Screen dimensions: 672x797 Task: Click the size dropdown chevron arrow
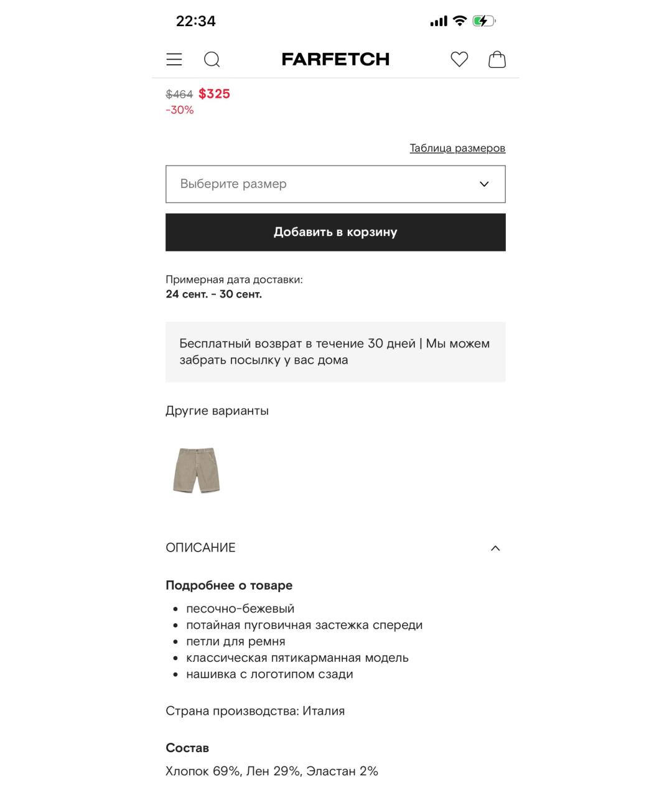click(484, 184)
